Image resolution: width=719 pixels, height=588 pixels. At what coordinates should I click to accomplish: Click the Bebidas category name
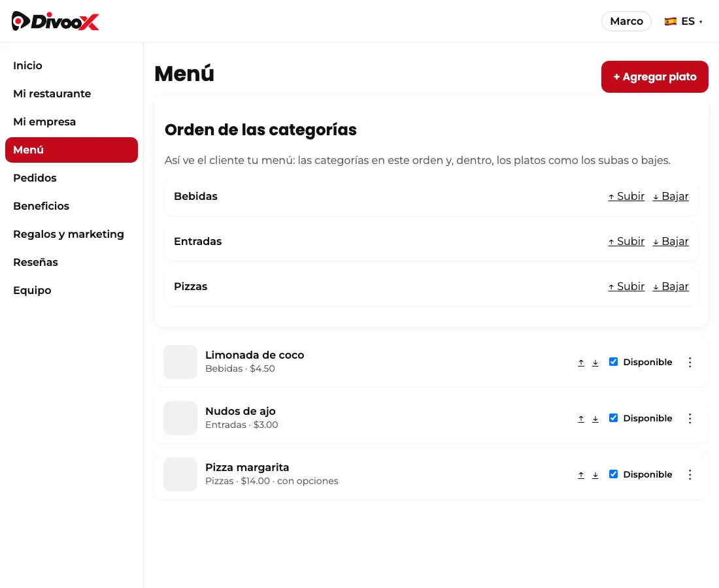pos(196,196)
